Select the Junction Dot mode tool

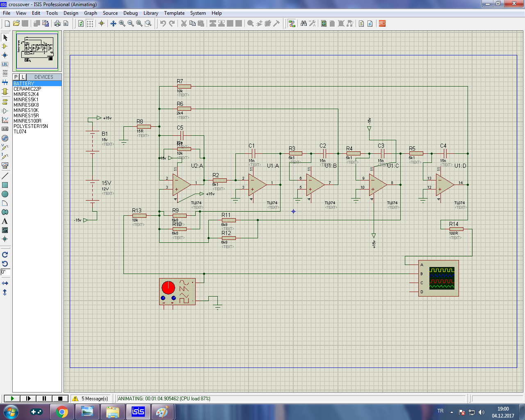[x=5, y=55]
